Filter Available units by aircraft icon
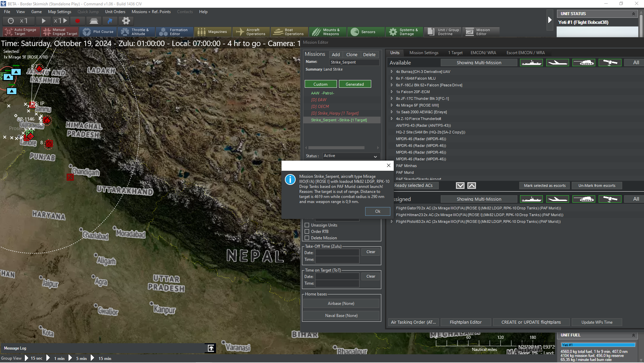This screenshot has height=363, width=644. coord(557,63)
